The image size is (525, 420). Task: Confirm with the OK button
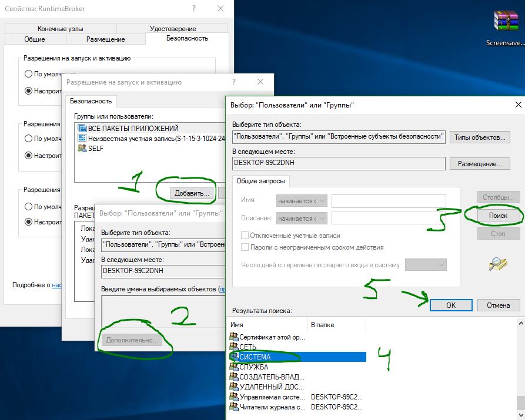[451, 305]
